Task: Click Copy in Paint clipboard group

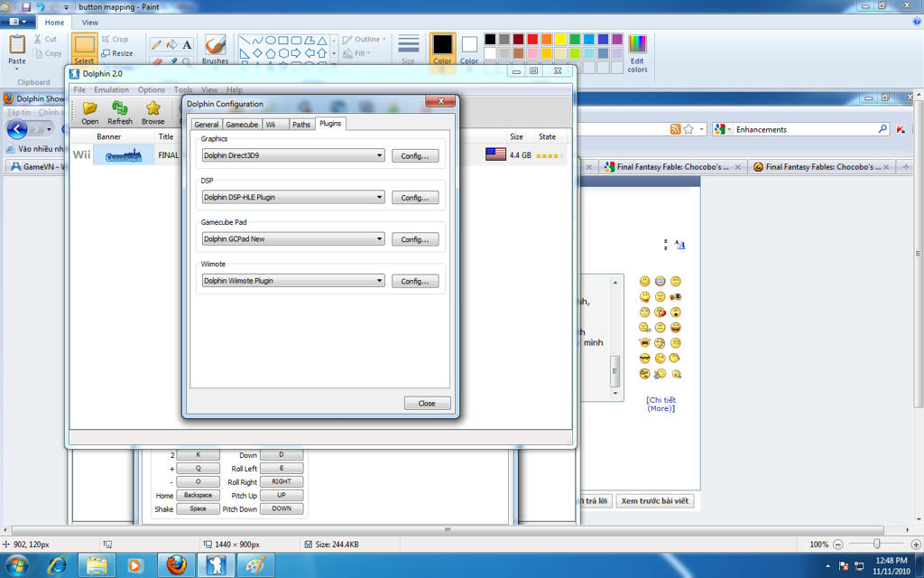Action: [48, 53]
